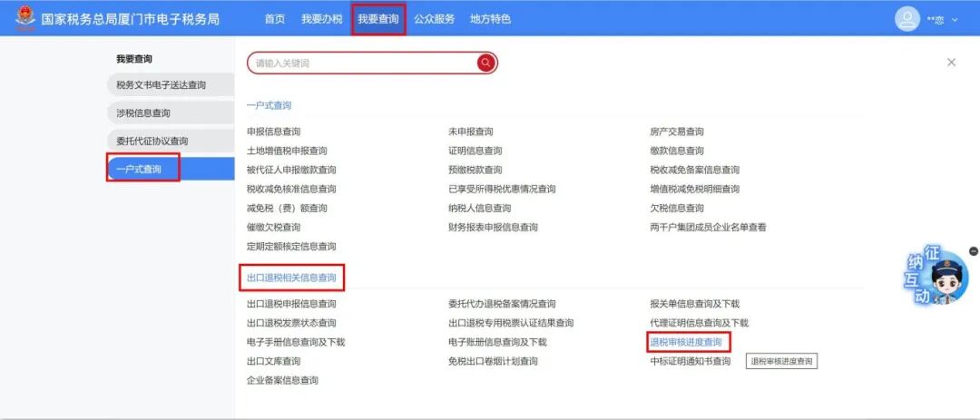This screenshot has height=420, width=980.
Task: Open 证明信息查询 link
Action: click(475, 151)
